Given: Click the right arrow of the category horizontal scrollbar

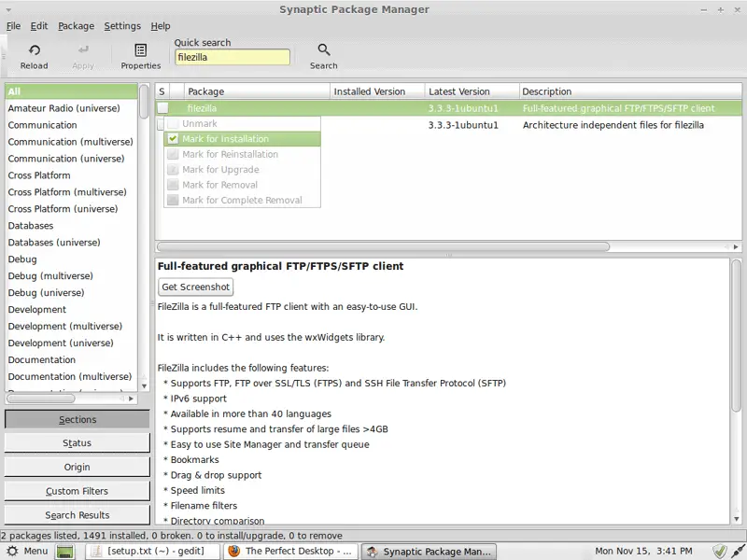Looking at the screenshot, I should point(131,399).
